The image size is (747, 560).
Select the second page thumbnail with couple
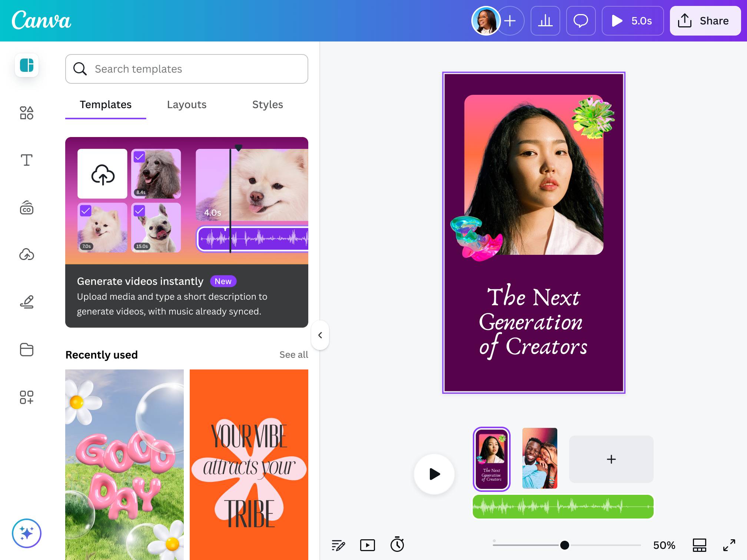coord(539,458)
